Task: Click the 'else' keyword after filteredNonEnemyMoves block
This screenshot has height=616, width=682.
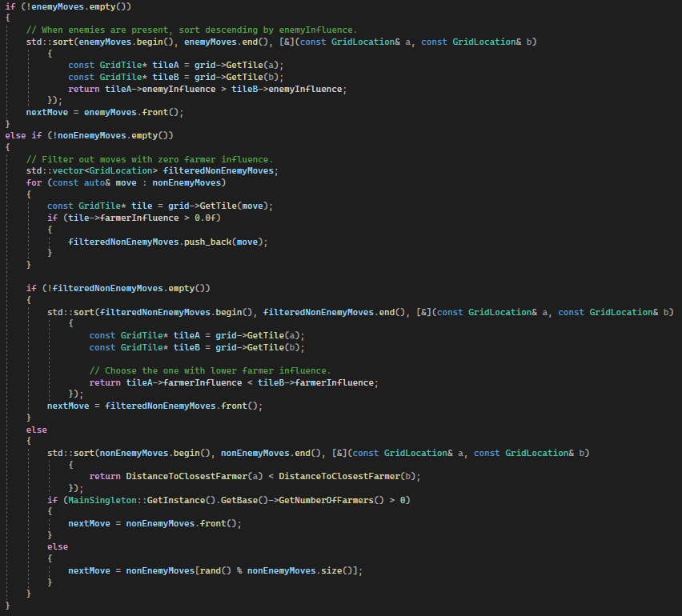Action: [x=37, y=430]
